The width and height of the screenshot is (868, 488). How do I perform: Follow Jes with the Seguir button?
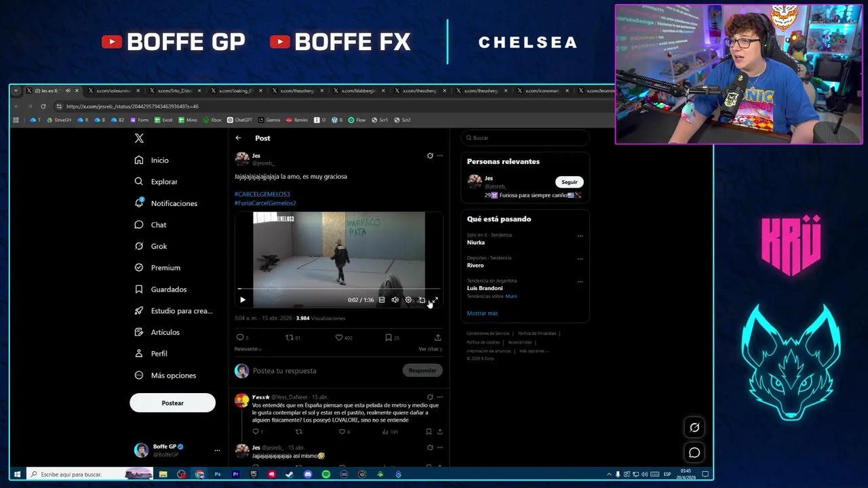(570, 182)
